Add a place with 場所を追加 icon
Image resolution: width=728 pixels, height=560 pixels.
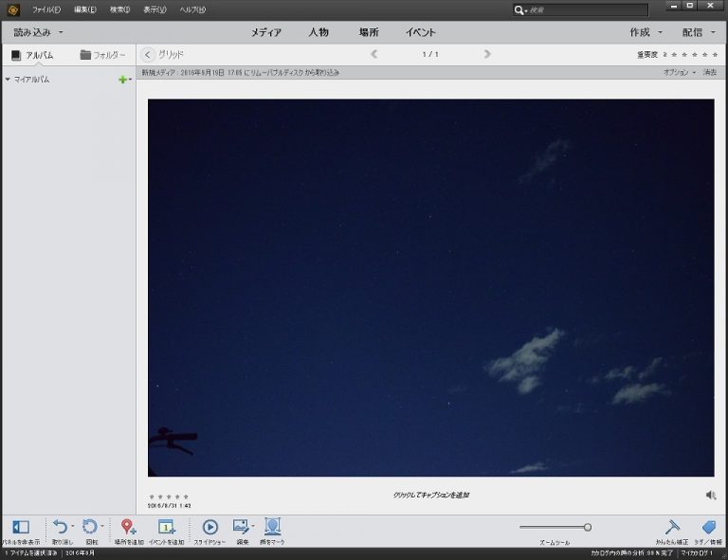tap(128, 528)
